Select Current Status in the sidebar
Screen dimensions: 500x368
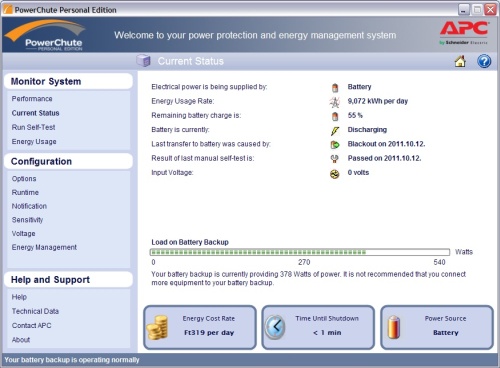point(35,113)
